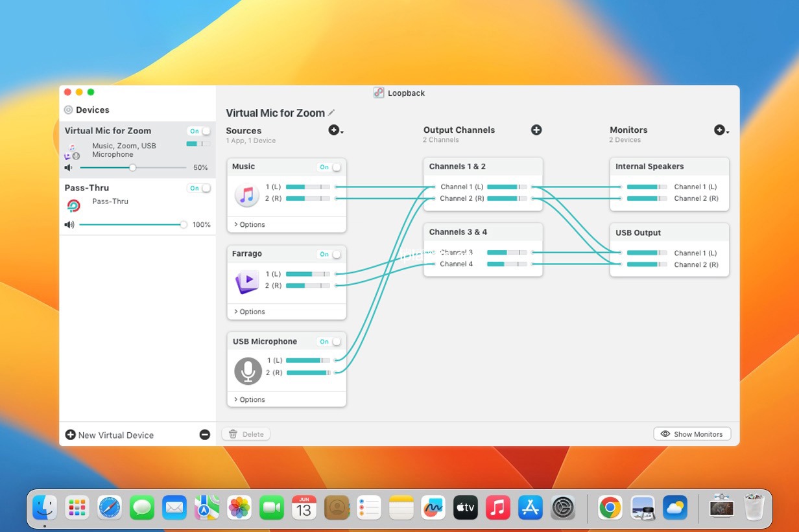Adjust the Pass-Thru volume slider
Viewport: 799px width, 532px height.
point(133,225)
